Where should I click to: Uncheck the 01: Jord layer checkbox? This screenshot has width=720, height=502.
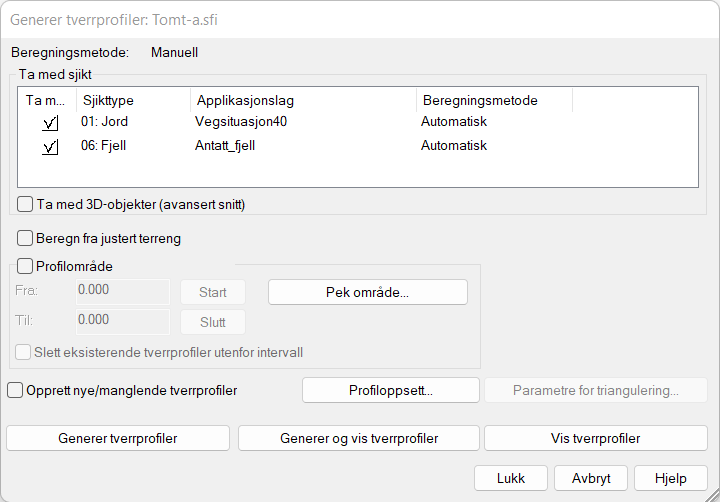tap(50, 123)
